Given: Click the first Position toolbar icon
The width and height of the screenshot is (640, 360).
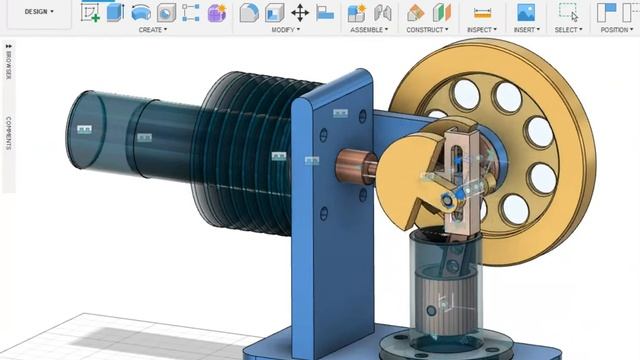Looking at the screenshot, I should 607,13.
